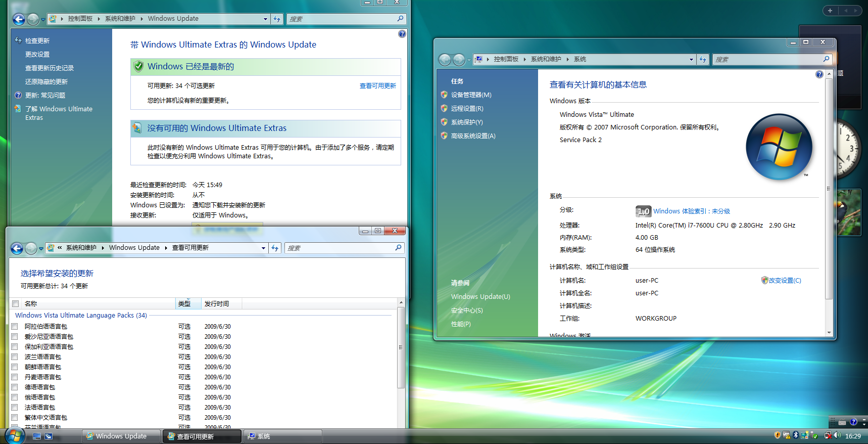Click the 改变设置(C) link
This screenshot has height=444, width=868.
click(x=785, y=281)
